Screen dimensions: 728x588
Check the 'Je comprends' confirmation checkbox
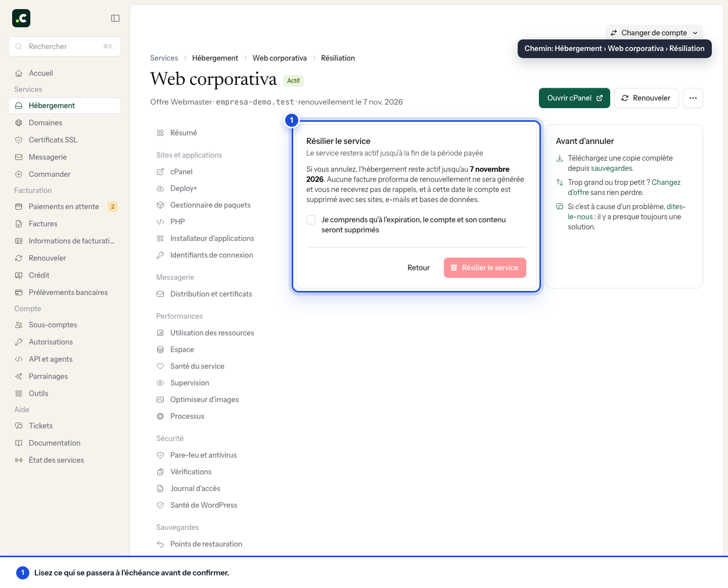311,220
